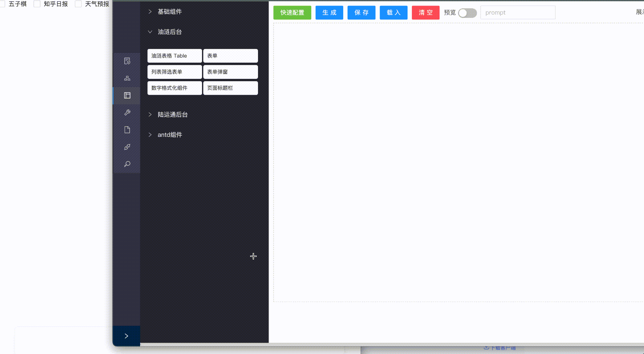This screenshot has width=644, height=354.
Task: Open the plugin connector icon
Action: point(127,147)
